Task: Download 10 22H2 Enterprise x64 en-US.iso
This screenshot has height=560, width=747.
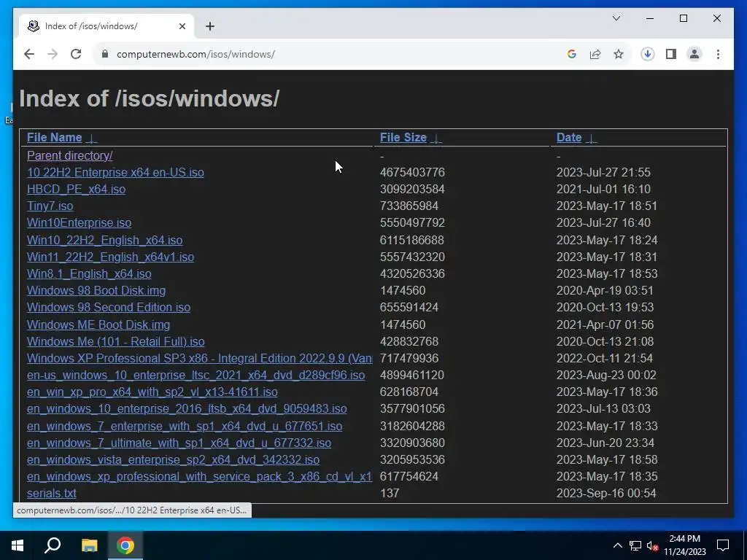Action: click(115, 172)
